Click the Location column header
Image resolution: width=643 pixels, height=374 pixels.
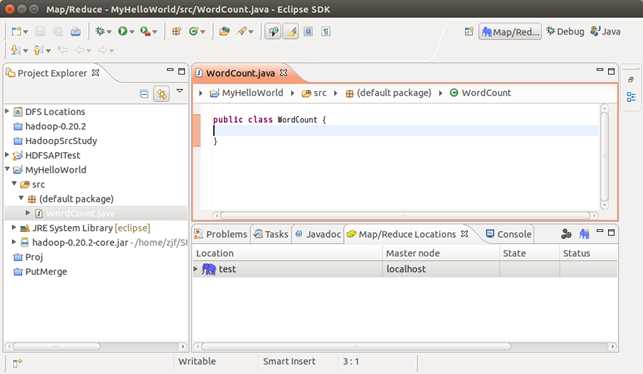tap(287, 253)
